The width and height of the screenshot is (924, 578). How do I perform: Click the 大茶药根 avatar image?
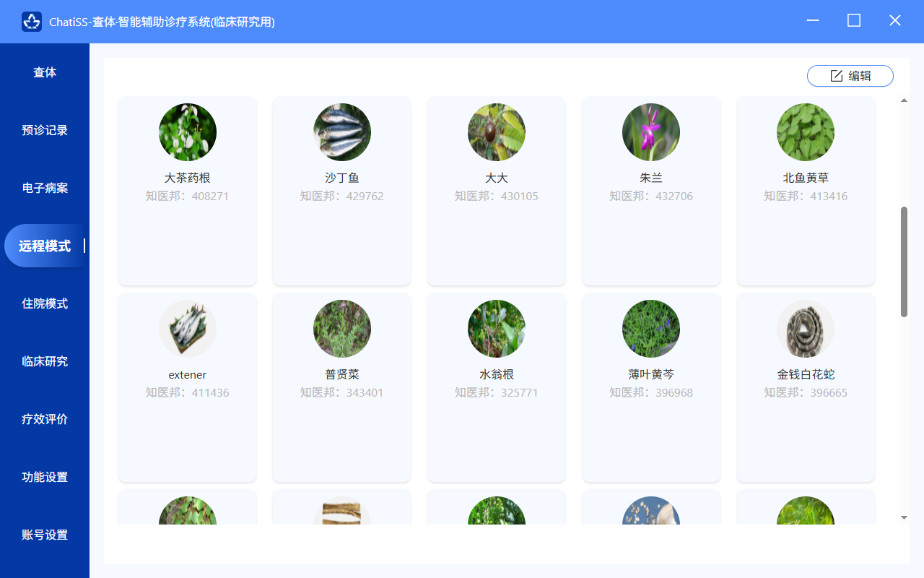coord(188,132)
